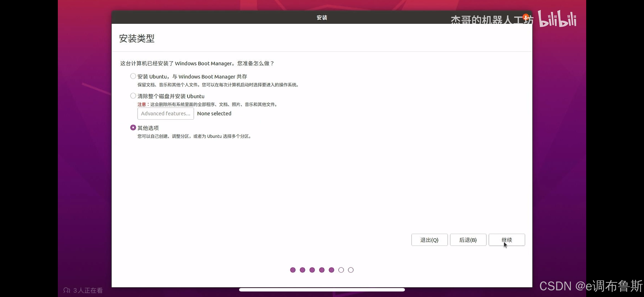644x297 pixels.
Task: Open the Advanced features... button
Action: pos(166,114)
